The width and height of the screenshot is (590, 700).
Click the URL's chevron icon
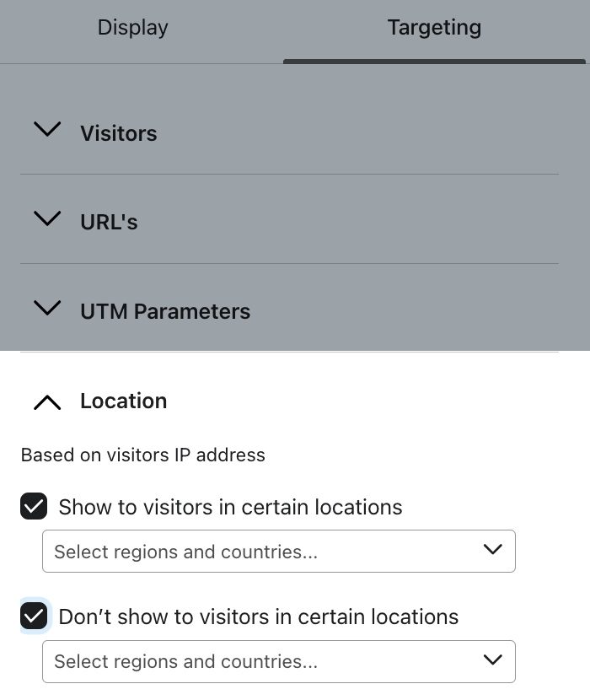click(x=47, y=218)
